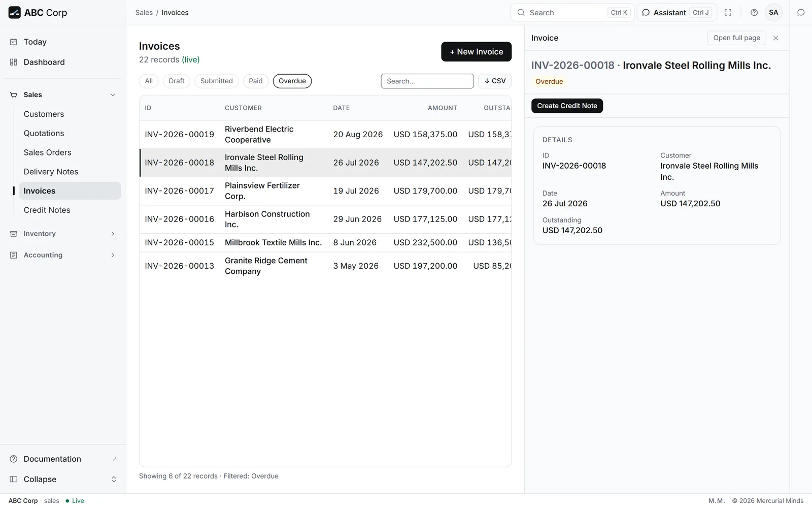This screenshot has height=508, width=812.
Task: Open the Today calendar icon
Action: (x=14, y=42)
